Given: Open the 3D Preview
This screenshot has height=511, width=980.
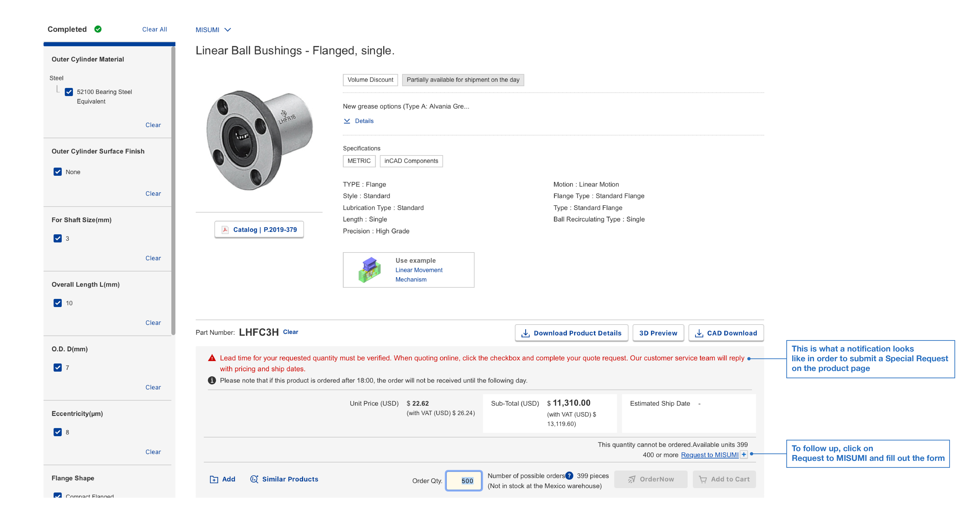Looking at the screenshot, I should tap(658, 333).
